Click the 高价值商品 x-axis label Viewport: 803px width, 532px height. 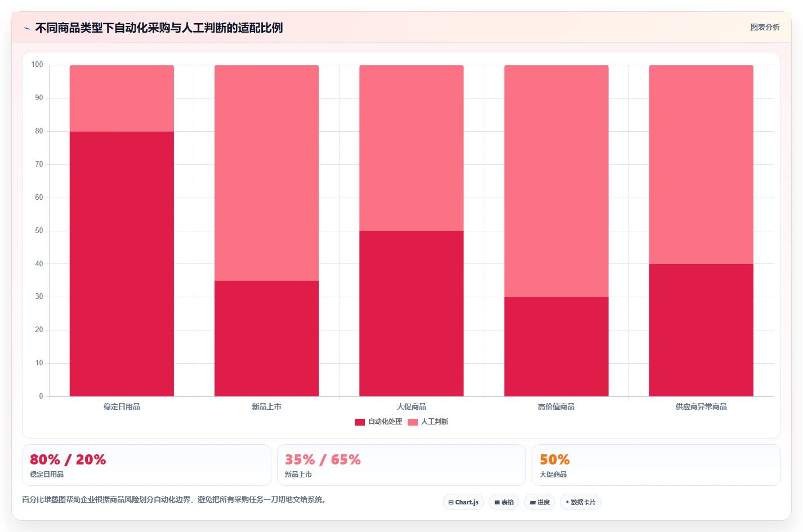(556, 406)
